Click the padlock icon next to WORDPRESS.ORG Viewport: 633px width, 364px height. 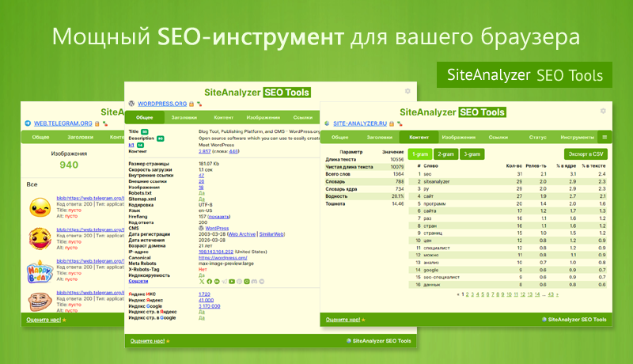tap(191, 104)
